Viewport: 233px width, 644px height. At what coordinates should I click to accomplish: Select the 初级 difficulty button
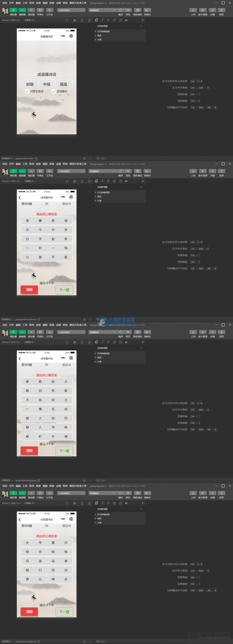click(x=30, y=84)
